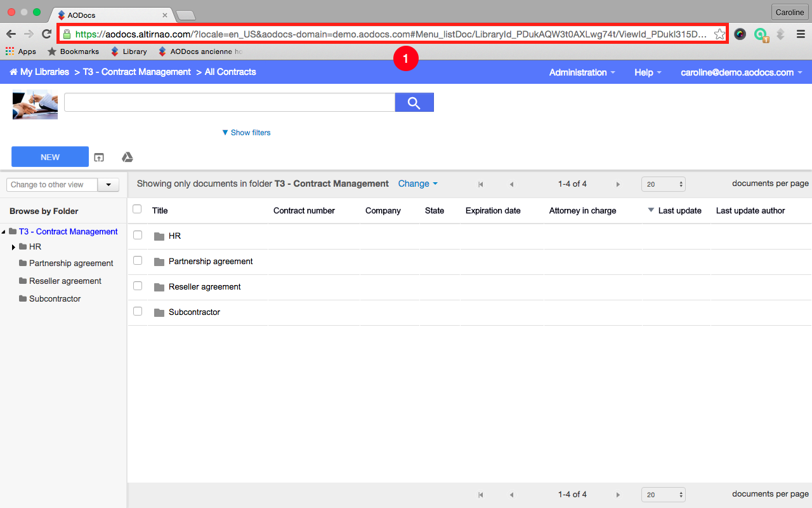Viewport: 812px width, 508px height.
Task: Select Subcontractor in folder tree
Action: (55, 298)
